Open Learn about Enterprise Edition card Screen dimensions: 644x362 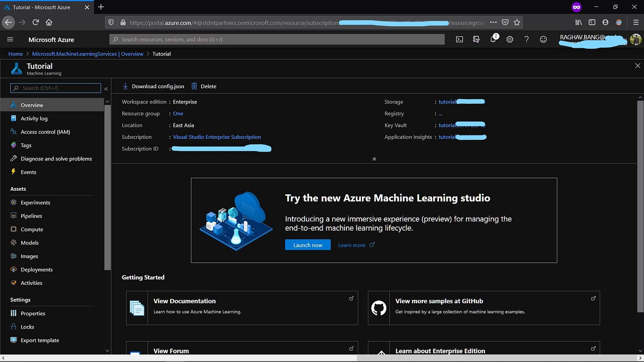click(484, 347)
